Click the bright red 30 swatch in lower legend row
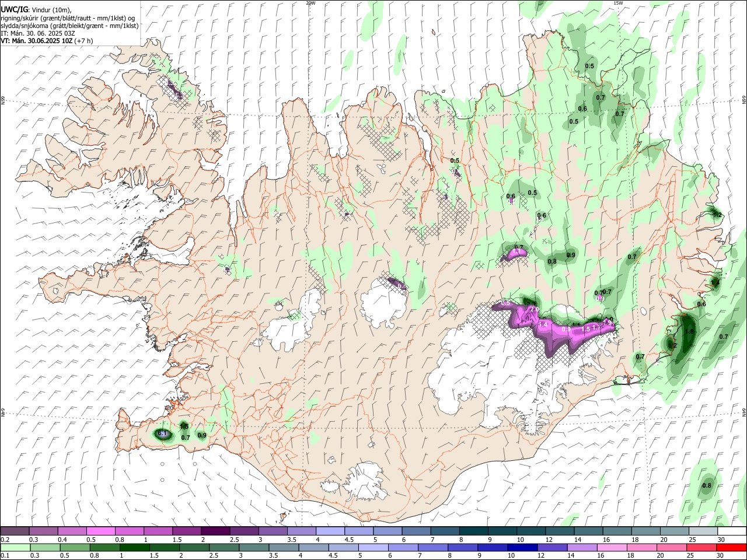747x560 pixels. click(x=731, y=547)
